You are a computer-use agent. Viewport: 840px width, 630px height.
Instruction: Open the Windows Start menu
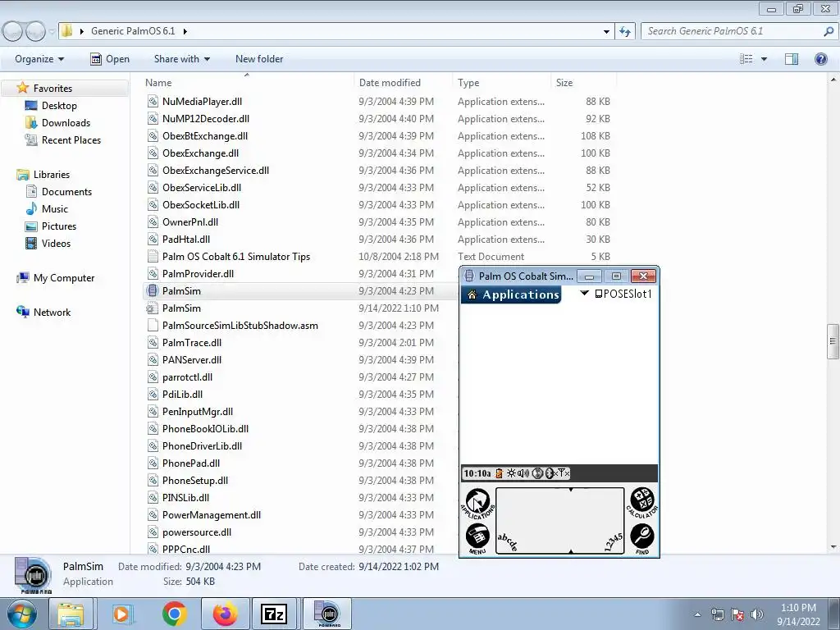21,614
